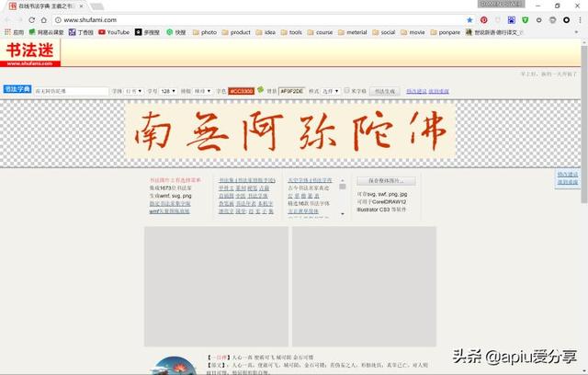
Task: Click the orange #CC3300 text color swatch
Action: pos(241,91)
